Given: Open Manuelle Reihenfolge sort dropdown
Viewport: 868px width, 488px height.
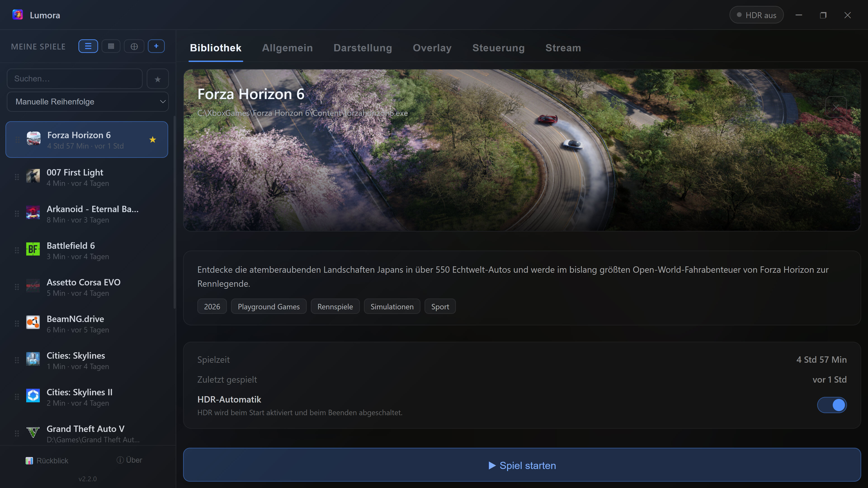Looking at the screenshot, I should pyautogui.click(x=88, y=102).
